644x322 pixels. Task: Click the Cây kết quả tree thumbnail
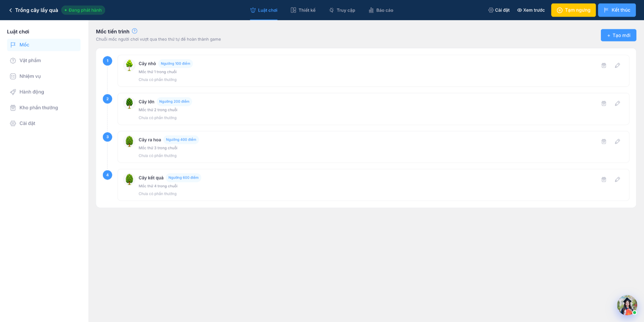point(129,179)
